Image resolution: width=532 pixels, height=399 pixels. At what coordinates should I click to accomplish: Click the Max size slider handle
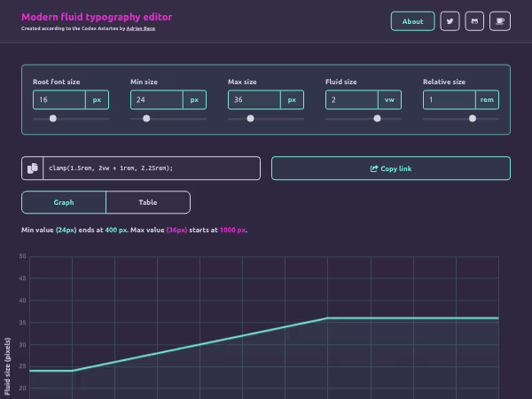[250, 119]
